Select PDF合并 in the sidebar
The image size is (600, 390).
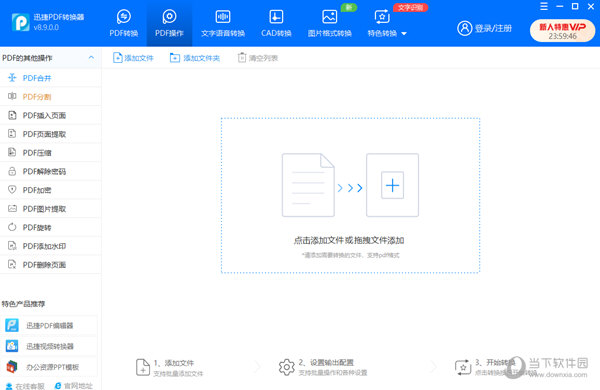(x=51, y=78)
